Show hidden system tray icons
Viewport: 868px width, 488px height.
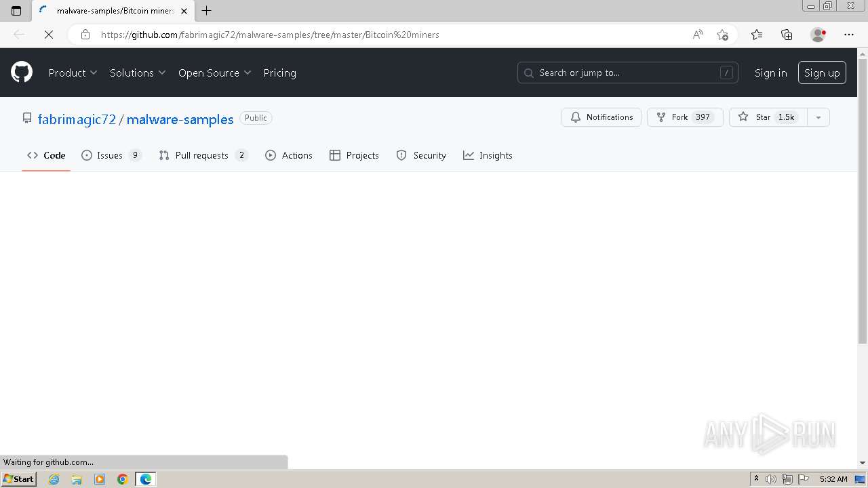click(x=756, y=479)
